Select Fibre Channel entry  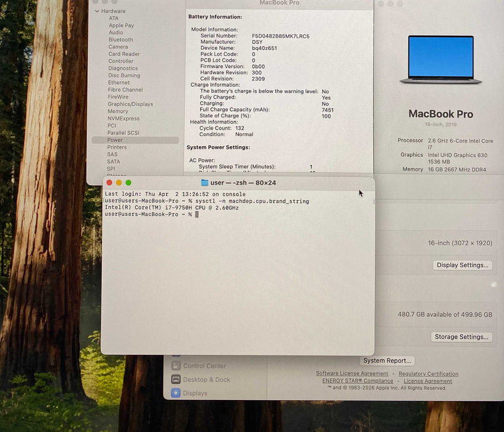125,89
